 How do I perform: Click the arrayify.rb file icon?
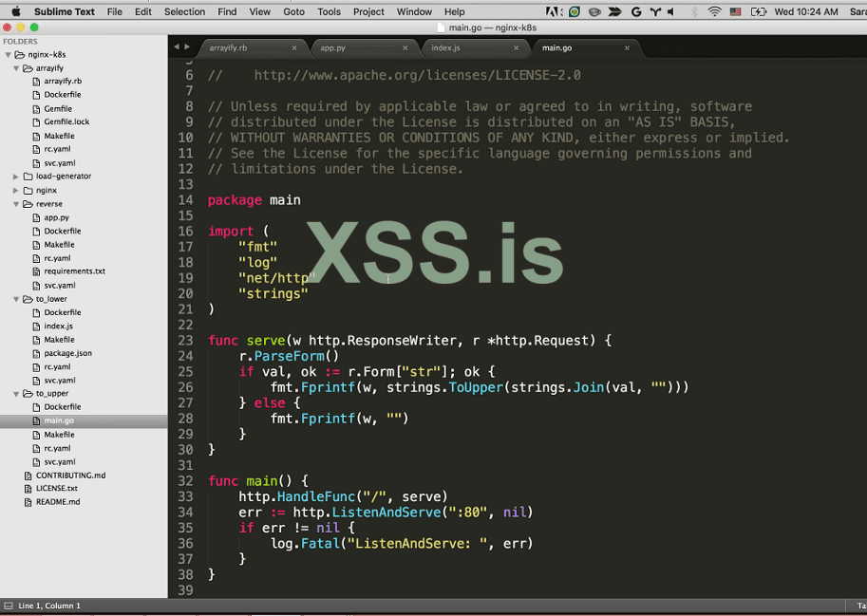(36, 82)
